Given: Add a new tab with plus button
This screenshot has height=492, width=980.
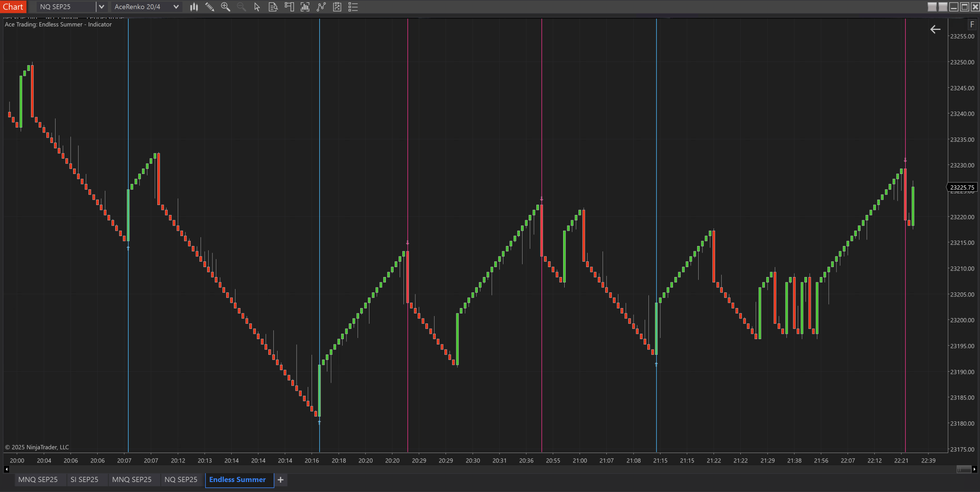Looking at the screenshot, I should click(x=281, y=480).
